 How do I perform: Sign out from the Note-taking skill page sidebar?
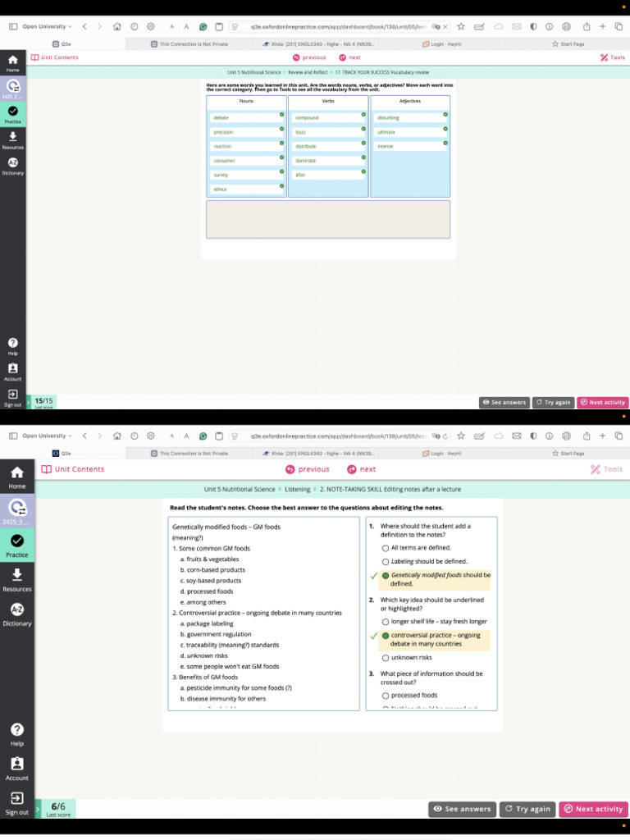[17, 804]
